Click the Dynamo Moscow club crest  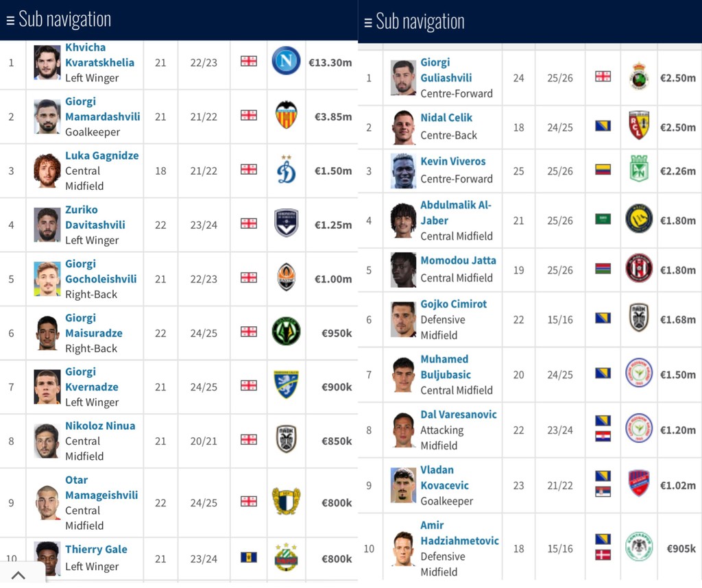(x=286, y=170)
